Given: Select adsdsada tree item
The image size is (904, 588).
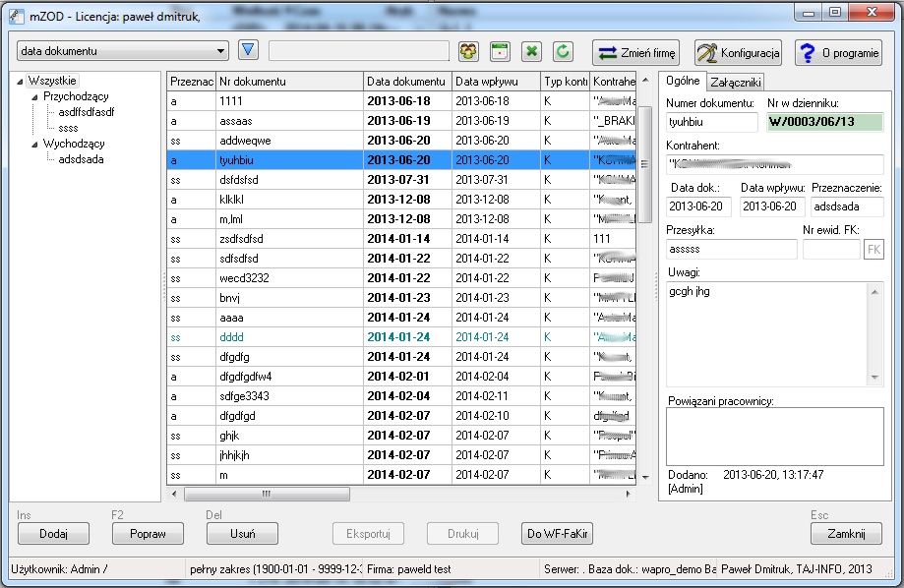Looking at the screenshot, I should point(81,159).
